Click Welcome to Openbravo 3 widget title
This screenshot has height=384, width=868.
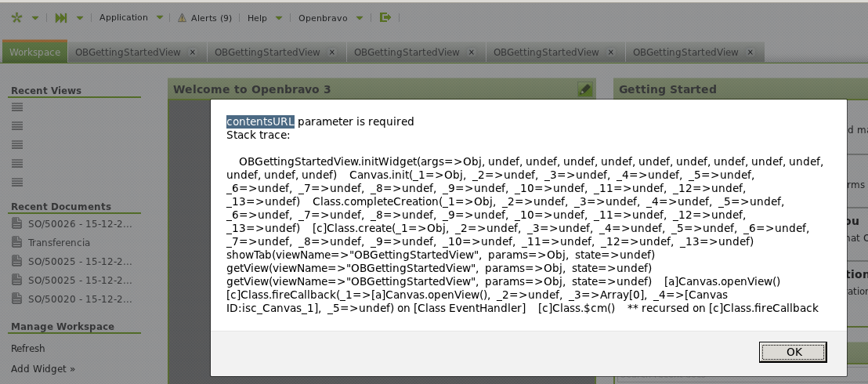252,89
